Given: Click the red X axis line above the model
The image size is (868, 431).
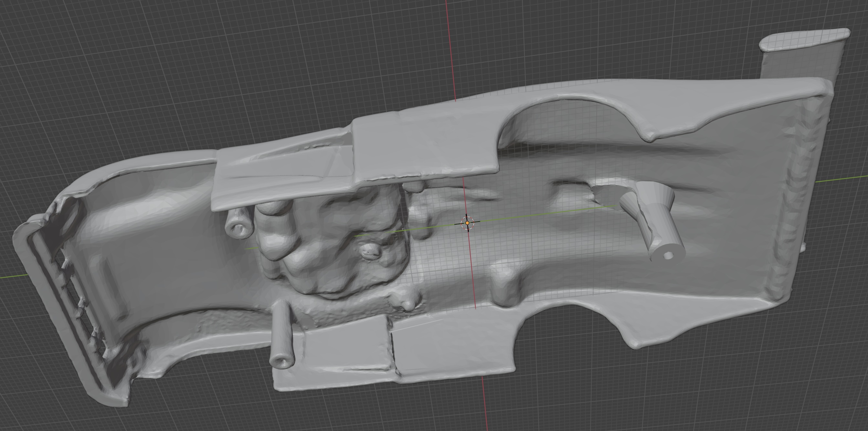Looking at the screenshot, I should point(451,50).
